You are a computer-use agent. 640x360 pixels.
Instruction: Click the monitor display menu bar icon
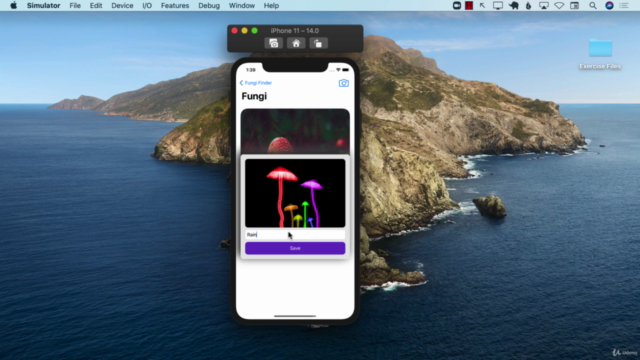[498, 6]
